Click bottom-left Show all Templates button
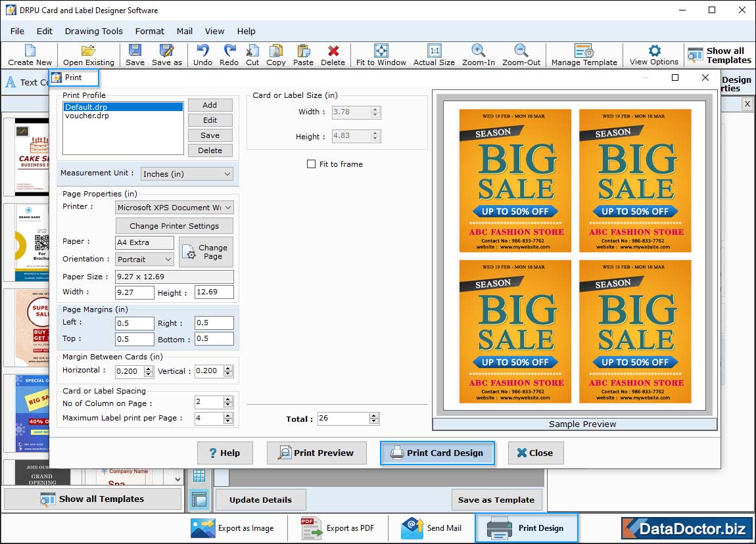The width and height of the screenshot is (756, 544). 93,499
